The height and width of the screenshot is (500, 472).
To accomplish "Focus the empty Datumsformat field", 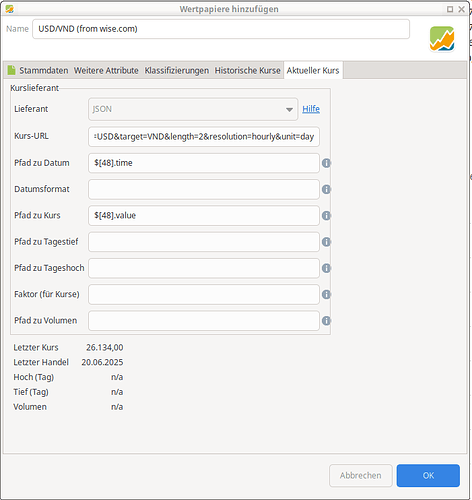I will point(204,189).
